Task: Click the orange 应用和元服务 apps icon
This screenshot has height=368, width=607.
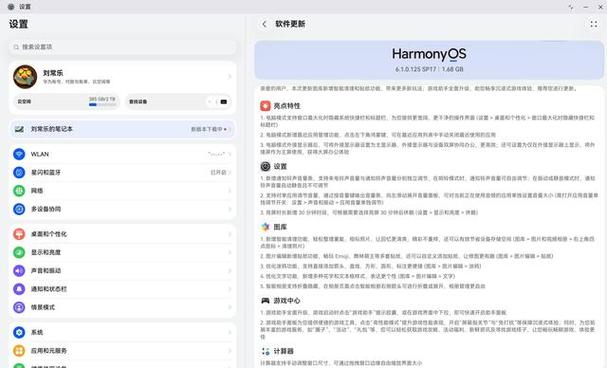Action: pos(19,351)
